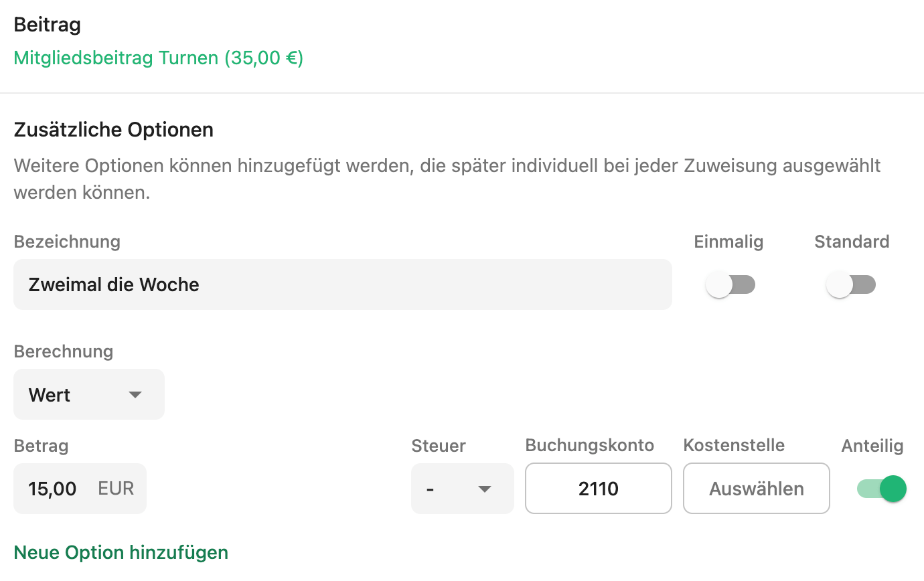Add a new option via Neue Option hinzufügen
Viewport: 924px width, 581px height.
(121, 553)
